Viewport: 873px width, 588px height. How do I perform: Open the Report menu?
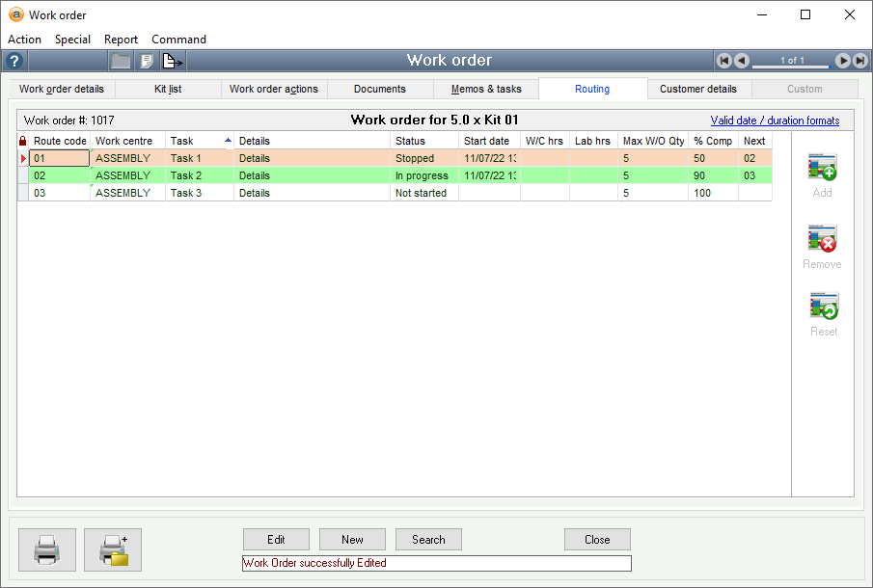pyautogui.click(x=121, y=40)
